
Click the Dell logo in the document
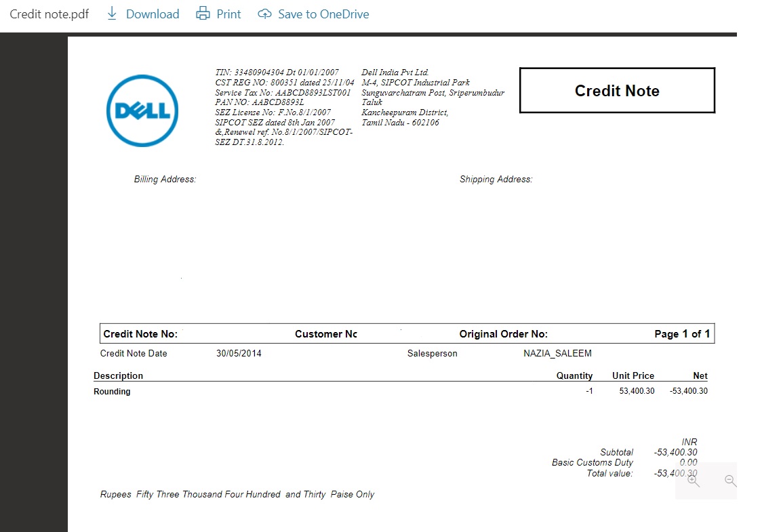(x=142, y=110)
